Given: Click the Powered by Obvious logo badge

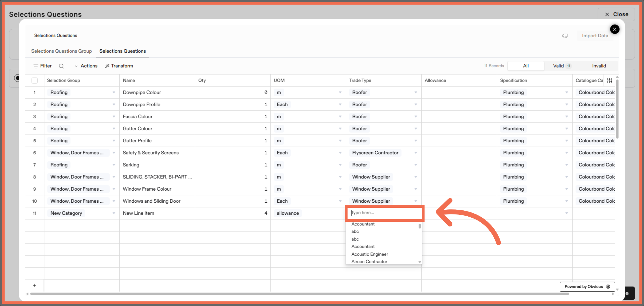Looking at the screenshot, I should click(587, 286).
